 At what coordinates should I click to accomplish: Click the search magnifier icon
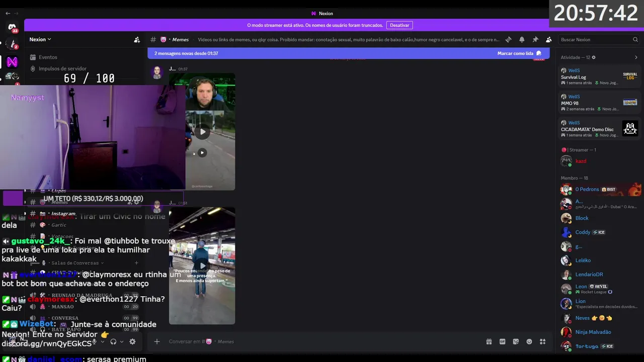coord(635,40)
